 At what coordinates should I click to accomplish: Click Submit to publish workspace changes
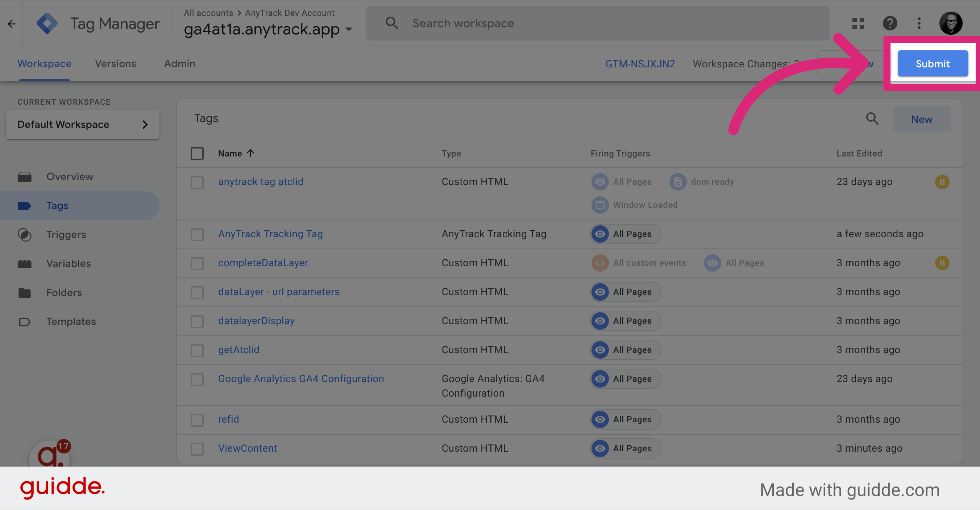tap(933, 63)
